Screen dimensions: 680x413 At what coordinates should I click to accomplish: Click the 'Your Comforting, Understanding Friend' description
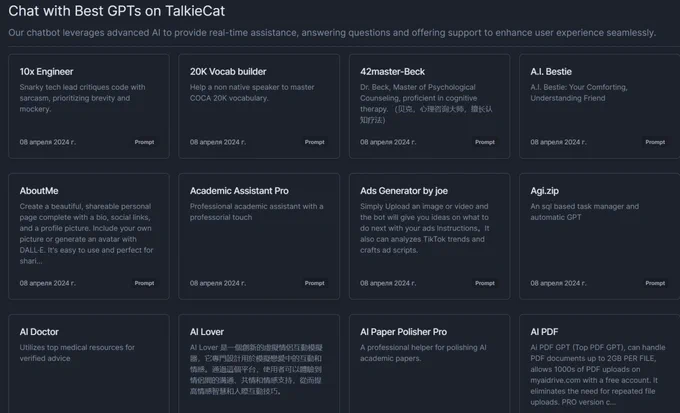click(579, 92)
